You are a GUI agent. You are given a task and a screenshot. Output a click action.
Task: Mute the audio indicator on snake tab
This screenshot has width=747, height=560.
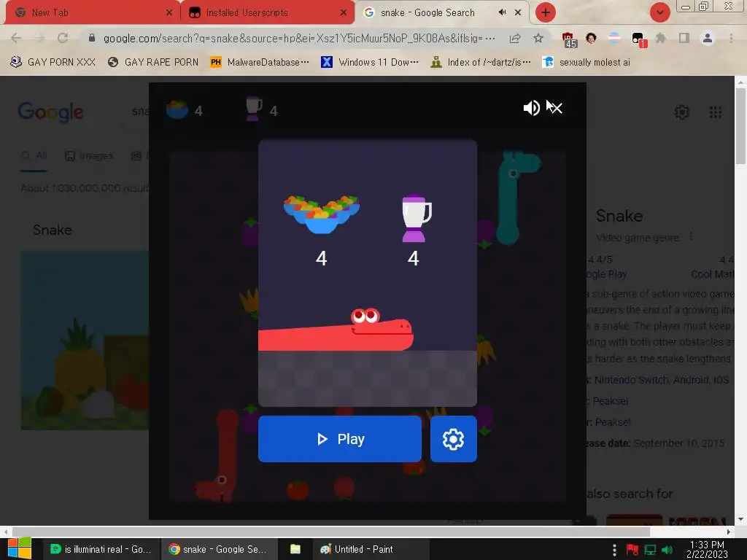pyautogui.click(x=502, y=12)
